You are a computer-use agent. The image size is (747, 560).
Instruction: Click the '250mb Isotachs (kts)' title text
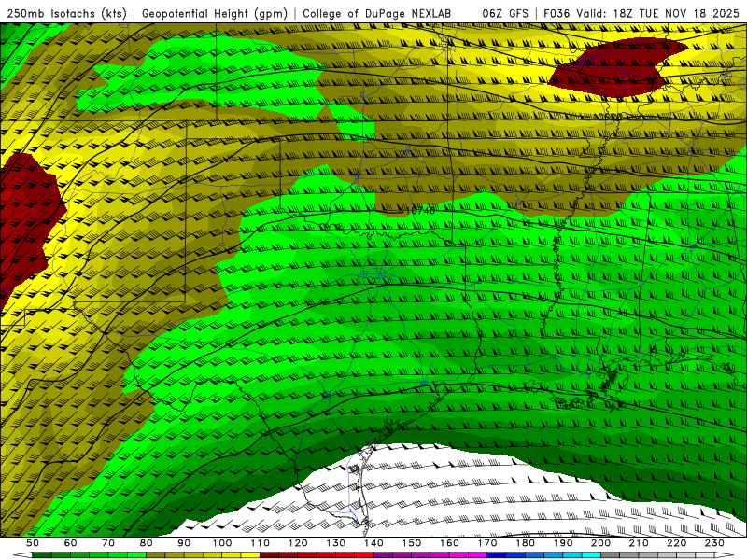point(67,14)
